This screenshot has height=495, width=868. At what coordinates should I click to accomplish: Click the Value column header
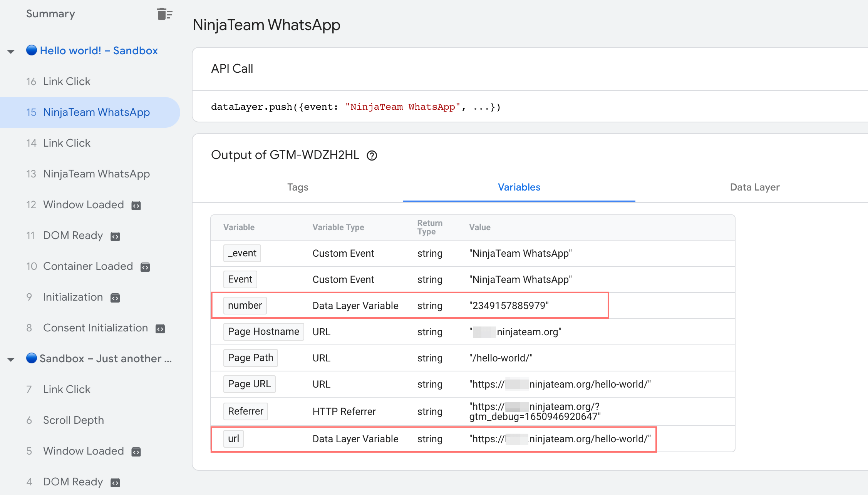click(480, 227)
